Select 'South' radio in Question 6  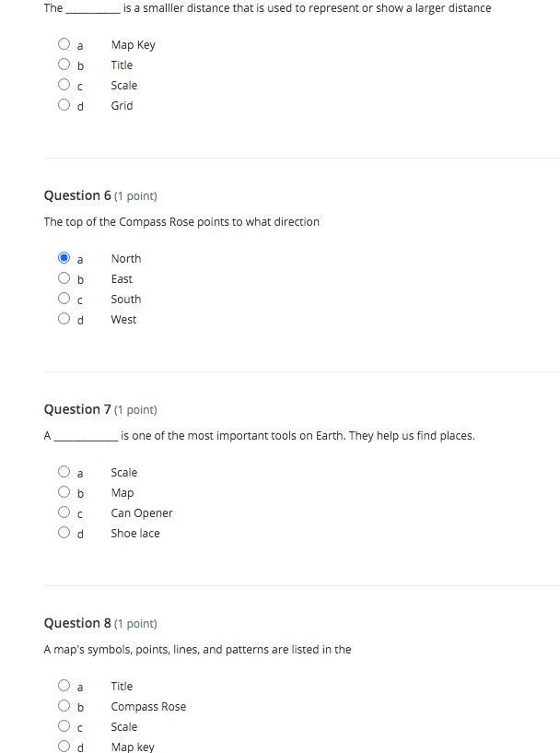pyautogui.click(x=64, y=299)
